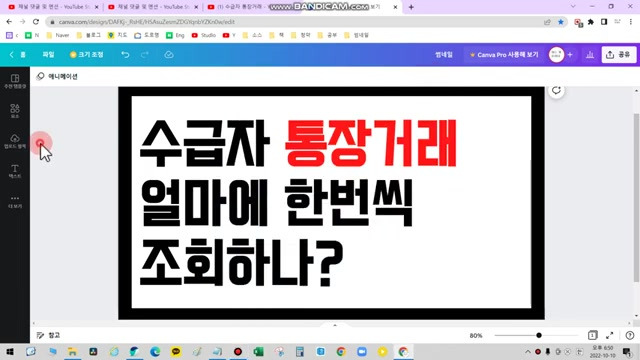Open the Naver bookmark folder
Viewport: 640px width, 360px height.
tap(58, 35)
